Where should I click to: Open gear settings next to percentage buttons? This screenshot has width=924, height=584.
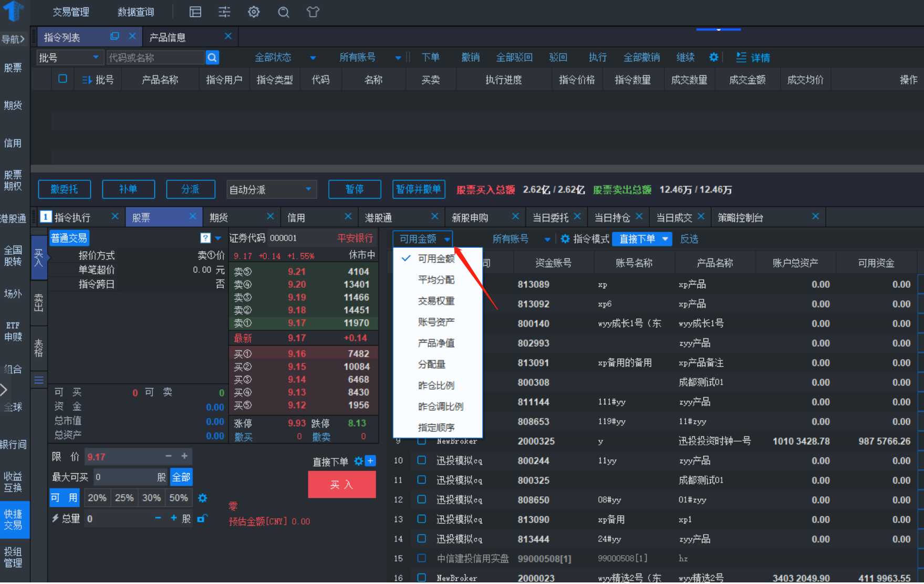coord(203,498)
